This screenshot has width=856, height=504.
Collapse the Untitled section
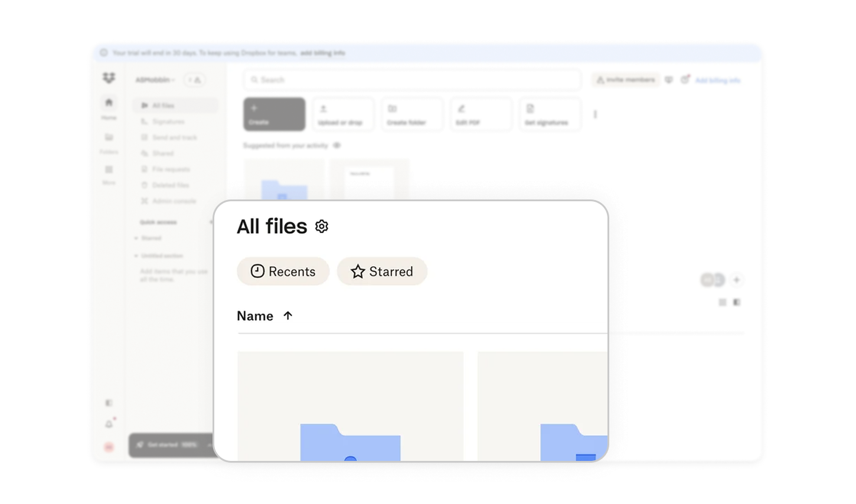click(x=137, y=256)
